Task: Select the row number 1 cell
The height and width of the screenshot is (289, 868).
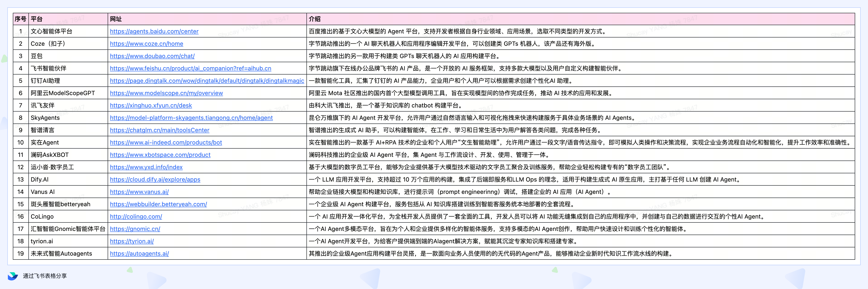Action: click(x=21, y=31)
